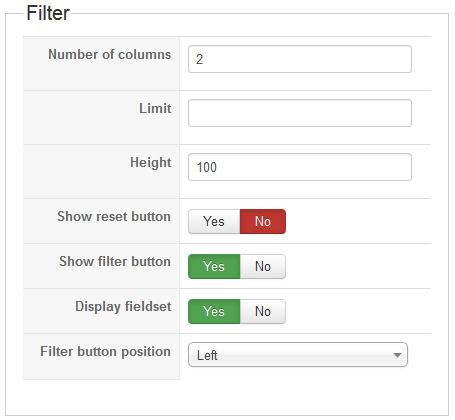The image size is (455, 420).
Task: Click the dropdown arrow next to Left
Action: coord(397,355)
